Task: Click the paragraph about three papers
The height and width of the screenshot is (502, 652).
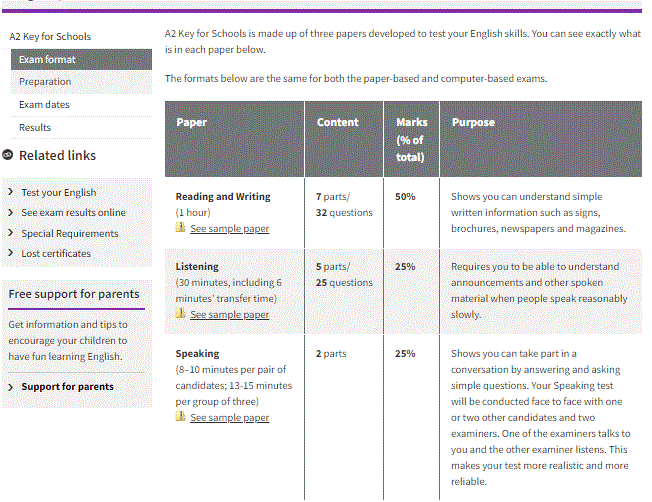Action: point(403,42)
